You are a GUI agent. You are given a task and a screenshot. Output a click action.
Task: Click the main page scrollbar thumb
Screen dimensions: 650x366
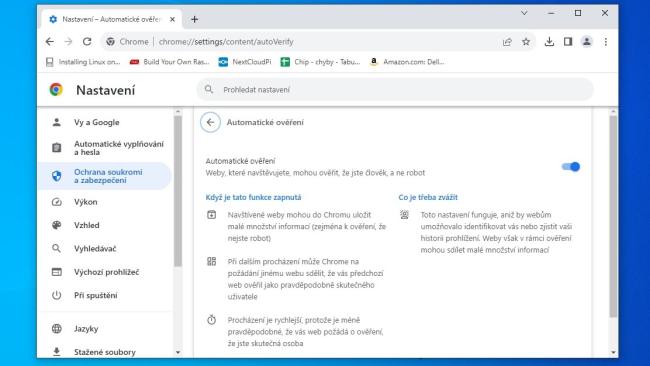click(613, 216)
